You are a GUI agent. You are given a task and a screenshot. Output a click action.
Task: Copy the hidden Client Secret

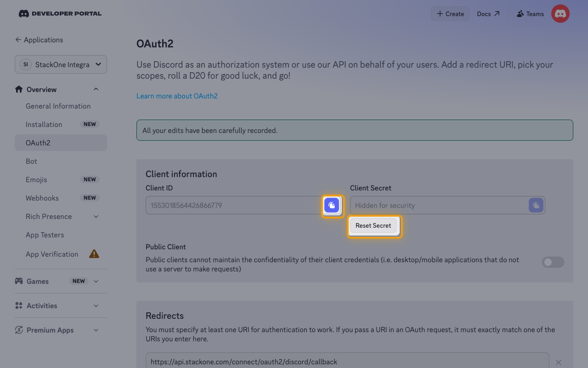click(x=536, y=205)
